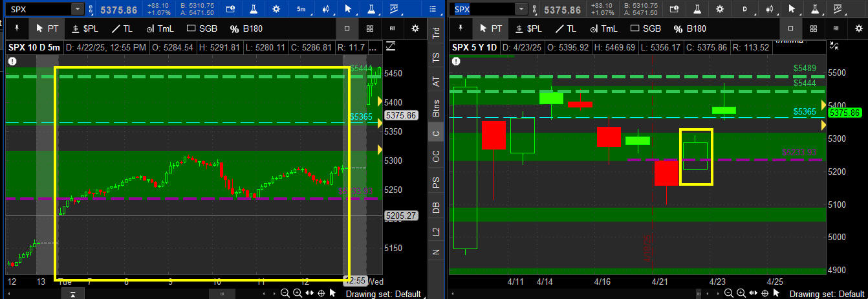Select trendline TL tool in left chart

click(123, 28)
